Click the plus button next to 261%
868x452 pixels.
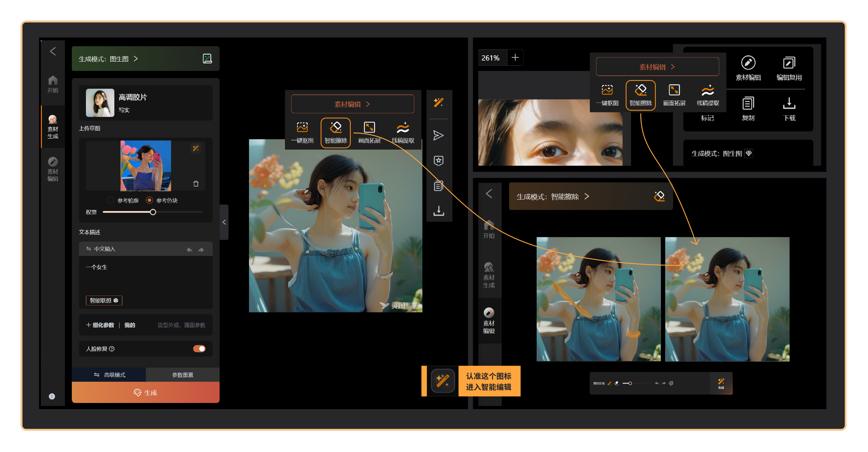pos(515,58)
